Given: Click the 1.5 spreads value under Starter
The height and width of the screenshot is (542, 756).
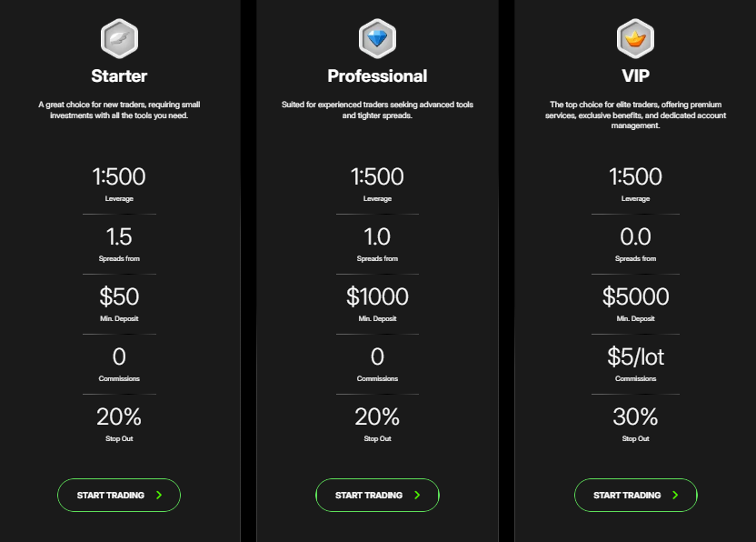Looking at the screenshot, I should coord(119,236).
